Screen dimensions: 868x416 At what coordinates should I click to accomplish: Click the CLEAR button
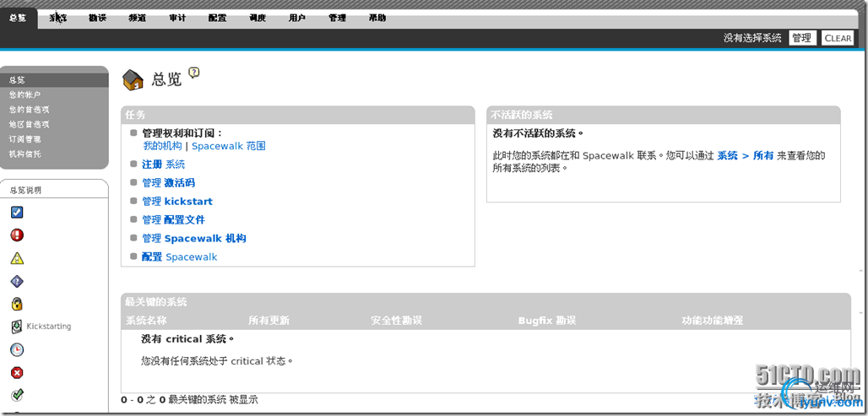click(838, 38)
